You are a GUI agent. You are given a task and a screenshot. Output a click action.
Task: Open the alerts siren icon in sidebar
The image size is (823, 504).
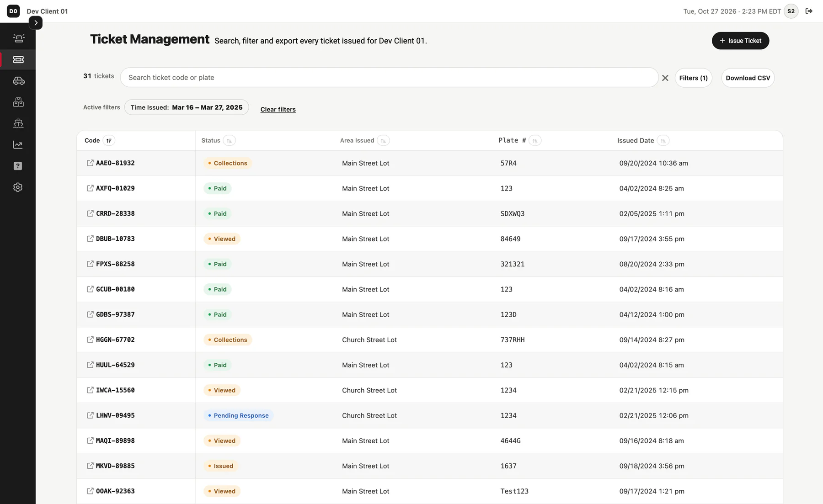tap(18, 38)
